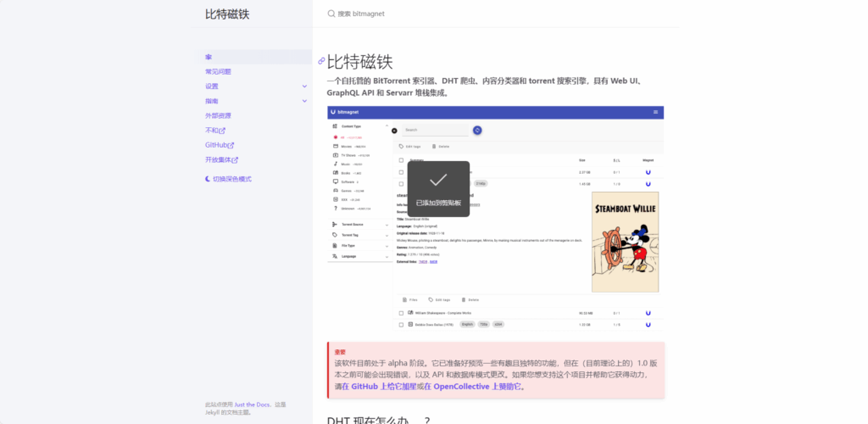Select the Music note content type icon
The height and width of the screenshot is (424, 868).
[x=336, y=164]
